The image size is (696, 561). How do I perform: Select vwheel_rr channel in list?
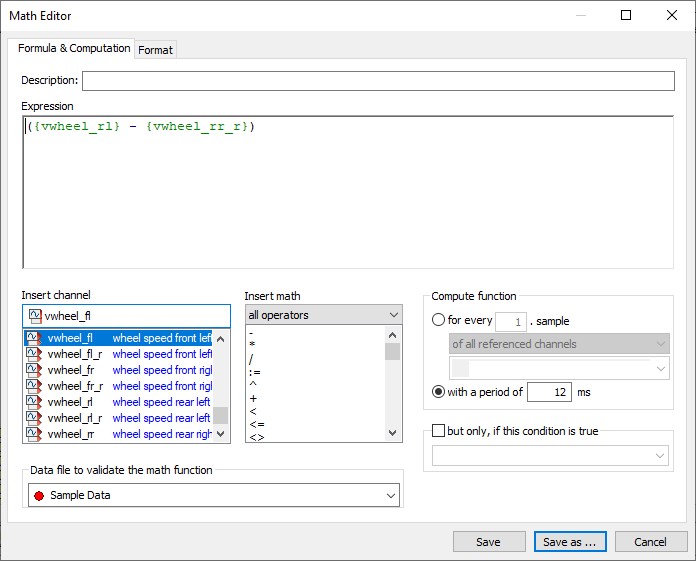point(119,434)
